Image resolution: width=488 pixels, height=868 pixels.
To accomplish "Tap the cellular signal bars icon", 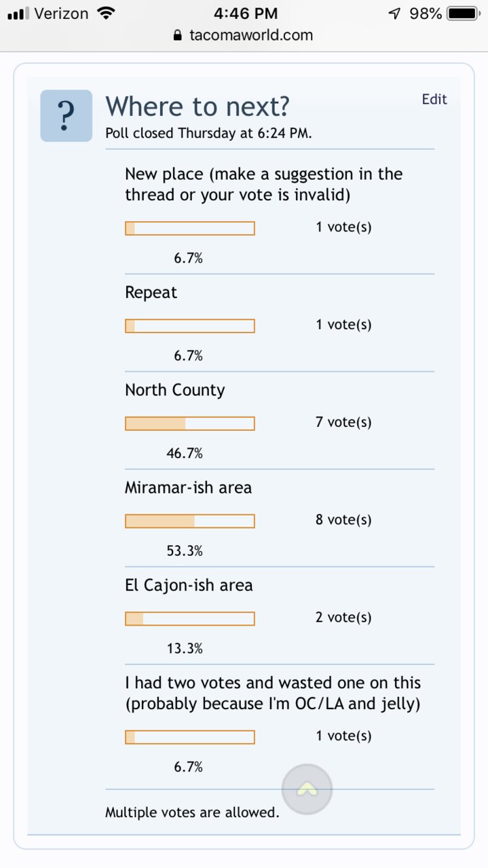I will 18,14.
